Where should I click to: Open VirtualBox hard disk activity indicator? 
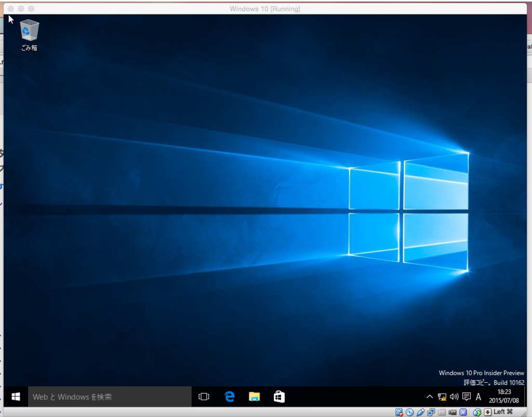click(399, 412)
